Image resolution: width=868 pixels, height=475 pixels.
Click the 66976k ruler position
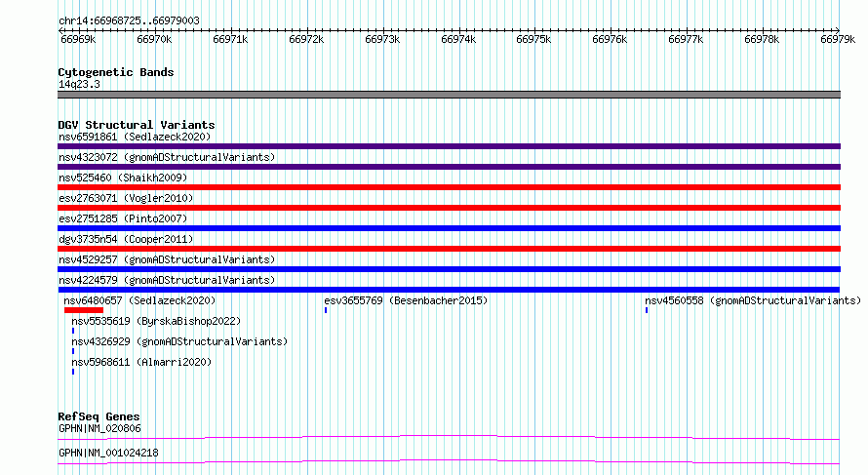[610, 39]
